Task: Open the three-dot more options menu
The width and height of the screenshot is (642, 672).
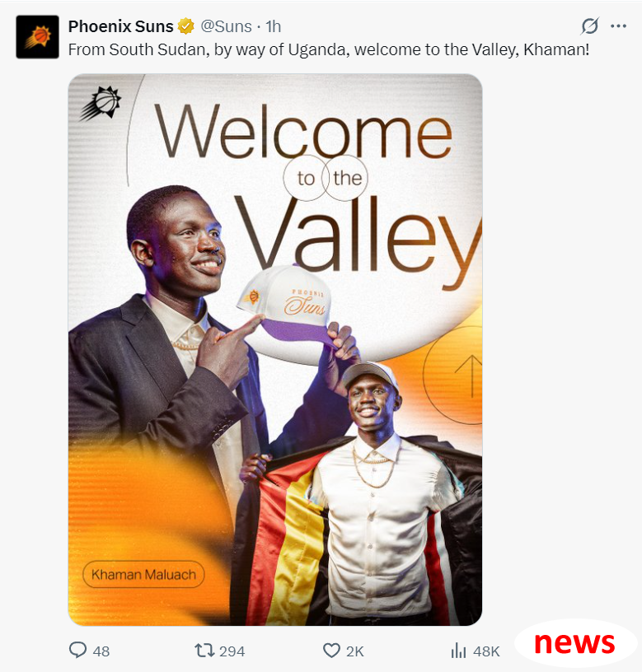Action: pos(618,26)
